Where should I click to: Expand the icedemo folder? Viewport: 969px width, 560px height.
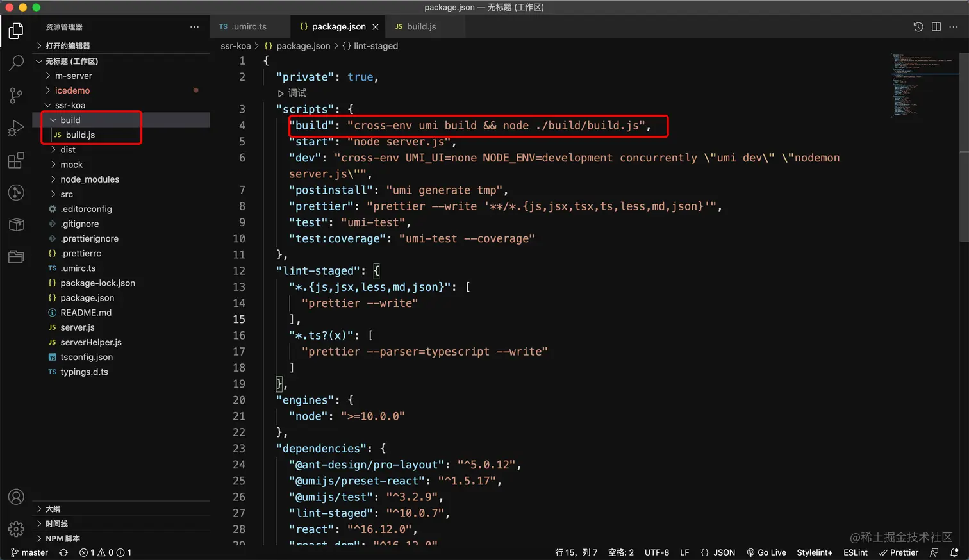(122, 90)
